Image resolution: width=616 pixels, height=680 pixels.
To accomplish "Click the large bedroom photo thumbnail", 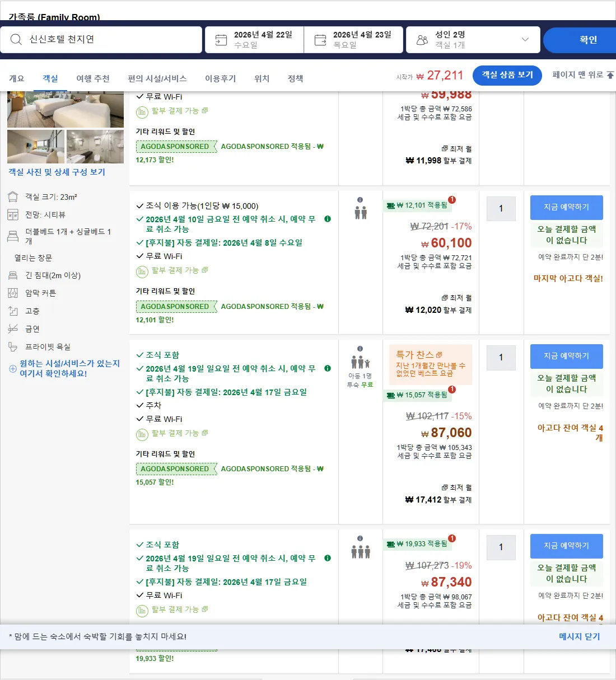I will tap(66, 110).
